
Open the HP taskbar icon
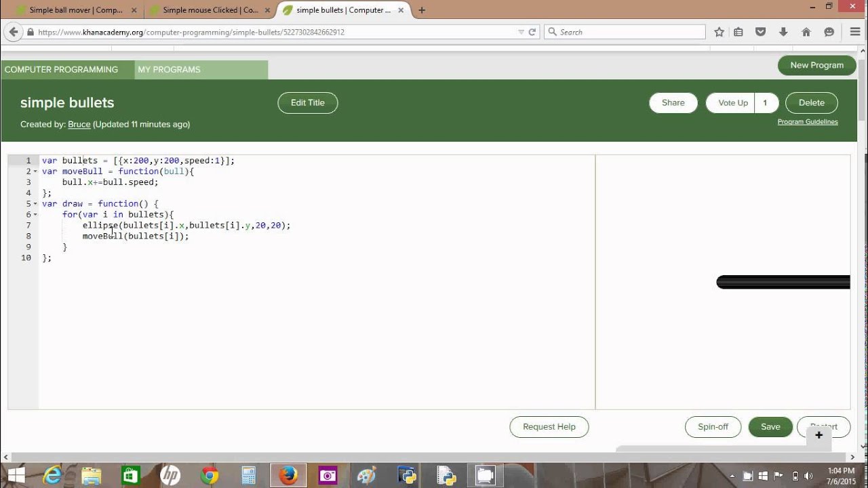(170, 475)
